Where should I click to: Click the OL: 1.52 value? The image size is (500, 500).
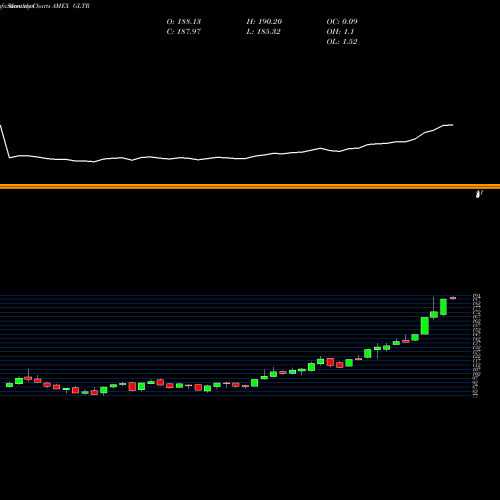pyautogui.click(x=342, y=42)
